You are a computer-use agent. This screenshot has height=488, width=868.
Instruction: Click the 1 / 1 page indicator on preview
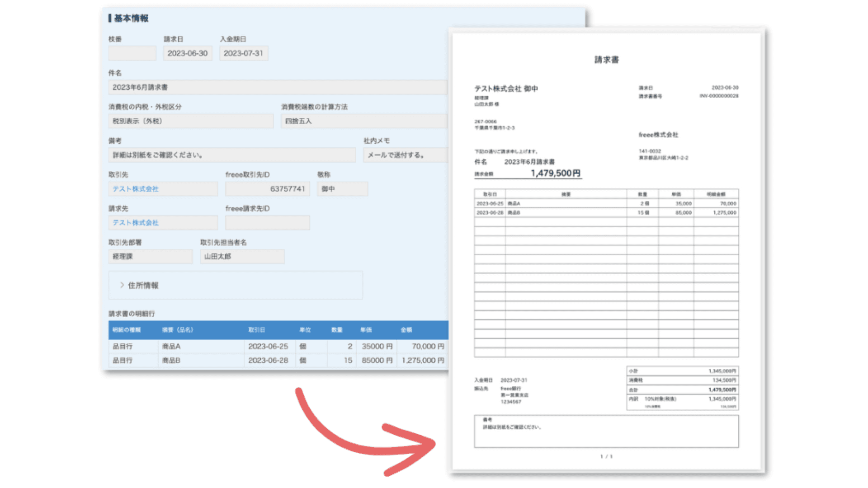[x=606, y=456]
